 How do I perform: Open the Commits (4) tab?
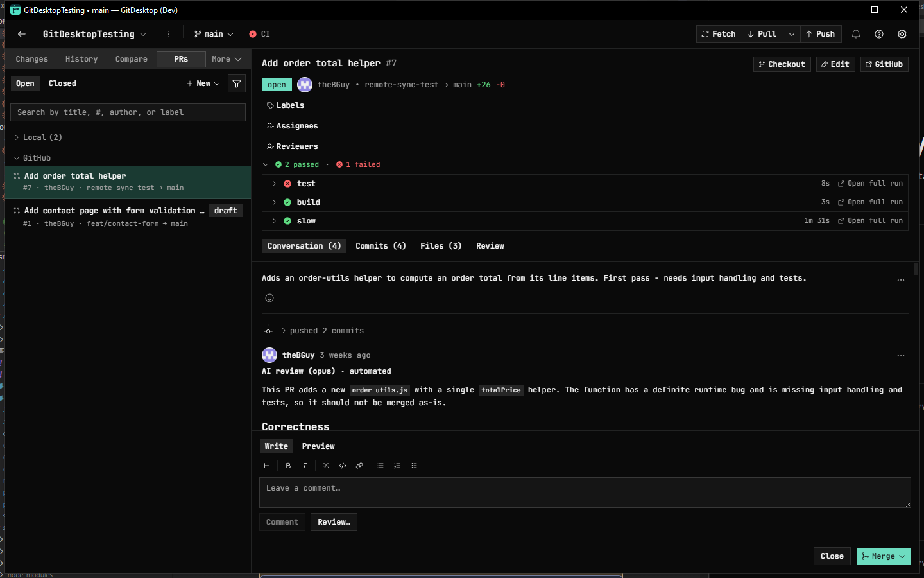pyautogui.click(x=381, y=246)
